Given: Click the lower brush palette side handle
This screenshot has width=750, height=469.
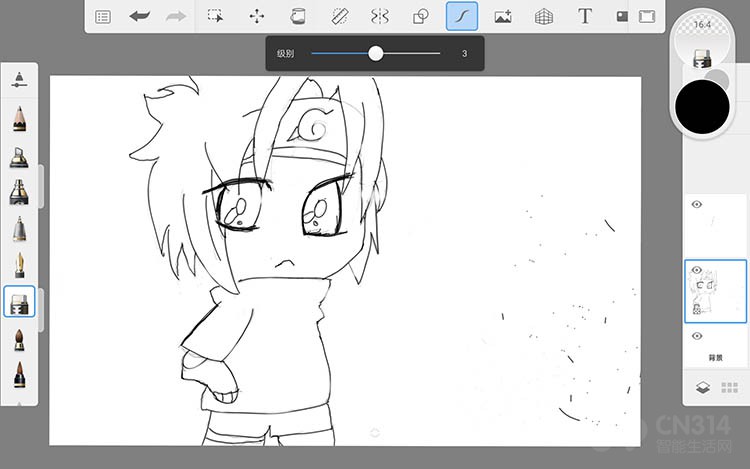Looking at the screenshot, I should coord(41,310).
